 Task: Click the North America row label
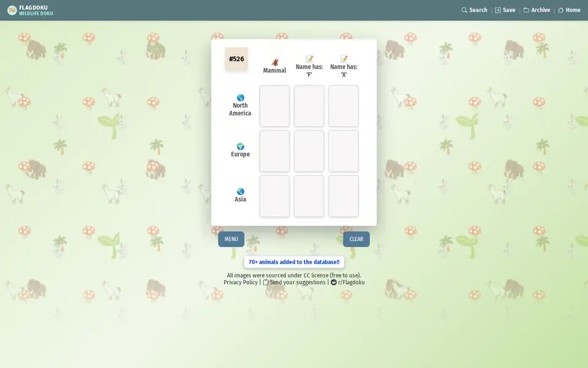[x=240, y=109]
